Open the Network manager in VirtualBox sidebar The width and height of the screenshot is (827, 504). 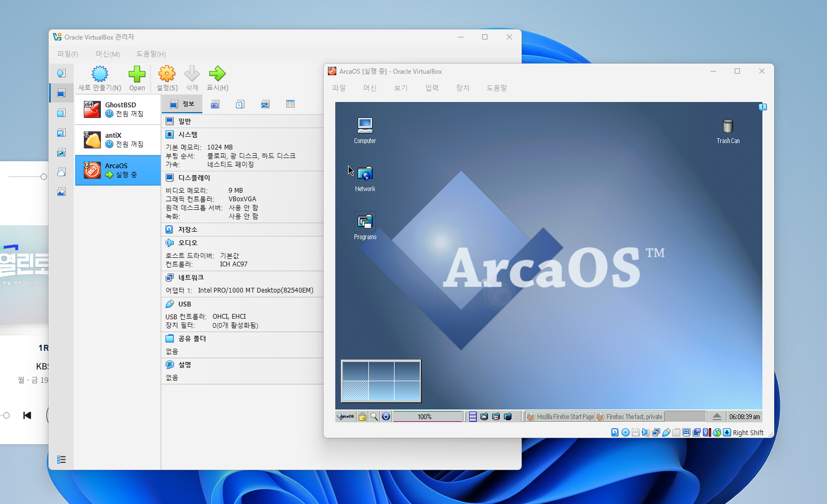pos(61,152)
